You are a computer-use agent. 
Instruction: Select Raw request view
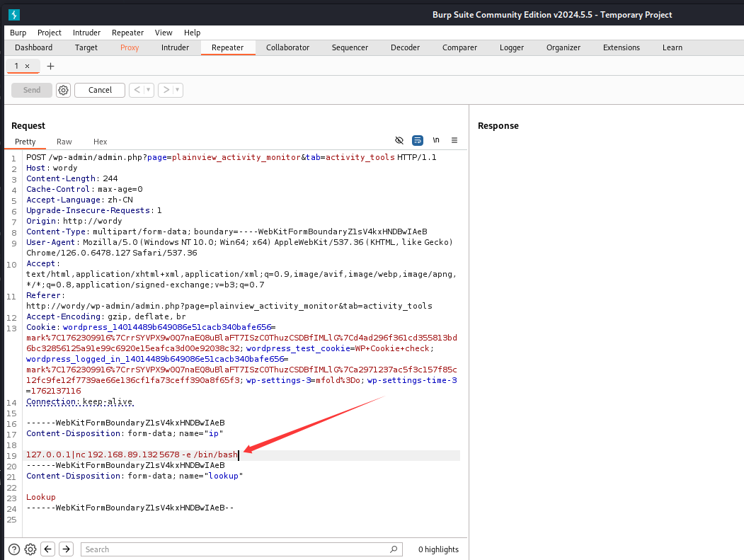click(64, 142)
